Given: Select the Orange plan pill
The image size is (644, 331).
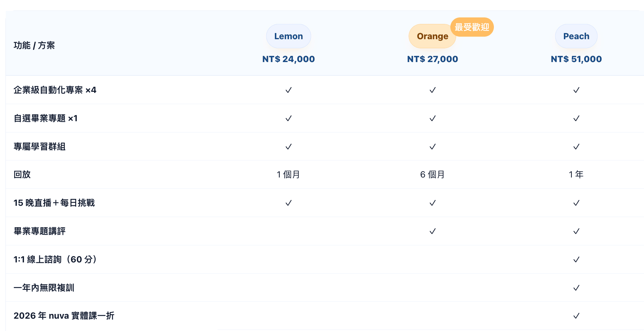Looking at the screenshot, I should click(432, 36).
